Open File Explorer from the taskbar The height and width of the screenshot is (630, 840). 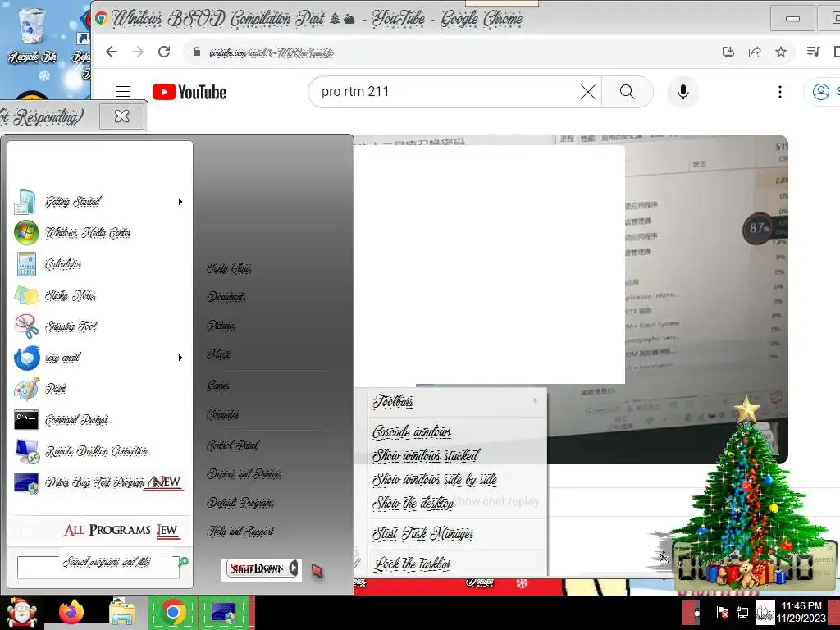(121, 612)
